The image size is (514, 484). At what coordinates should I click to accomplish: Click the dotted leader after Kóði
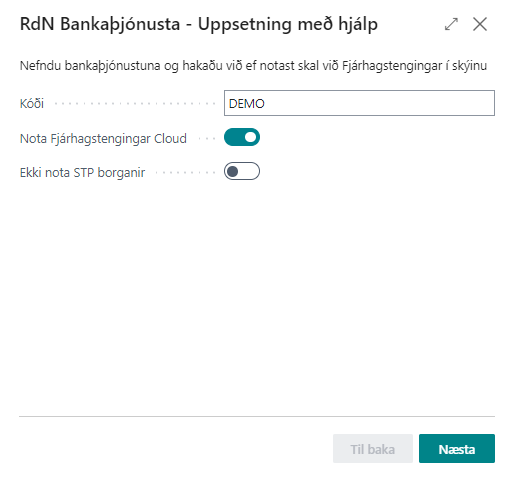pyautogui.click(x=135, y=104)
